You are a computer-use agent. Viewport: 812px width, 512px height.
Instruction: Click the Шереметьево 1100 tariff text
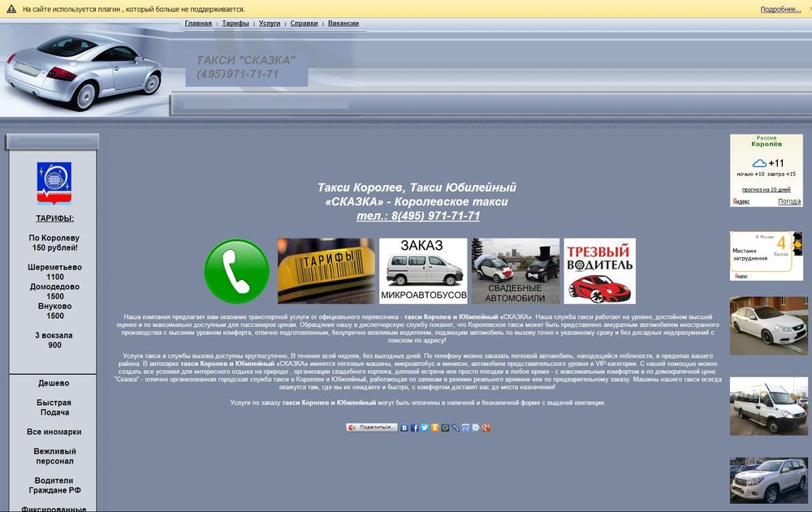coord(55,272)
